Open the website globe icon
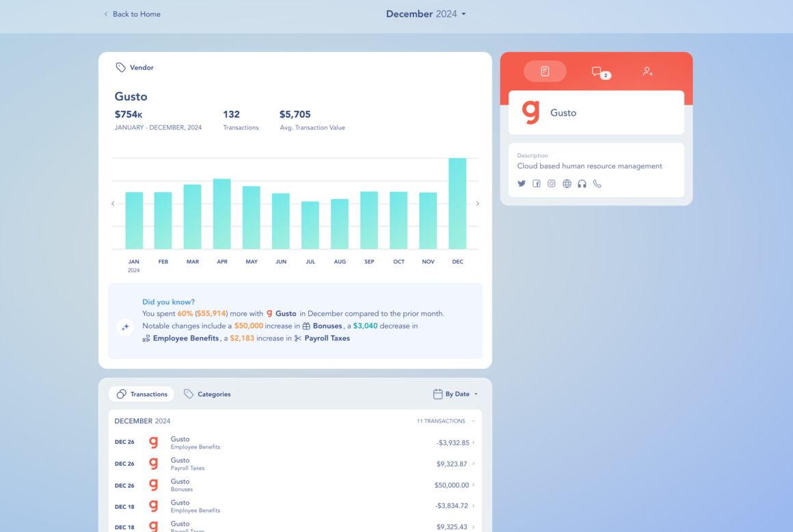 pos(567,183)
